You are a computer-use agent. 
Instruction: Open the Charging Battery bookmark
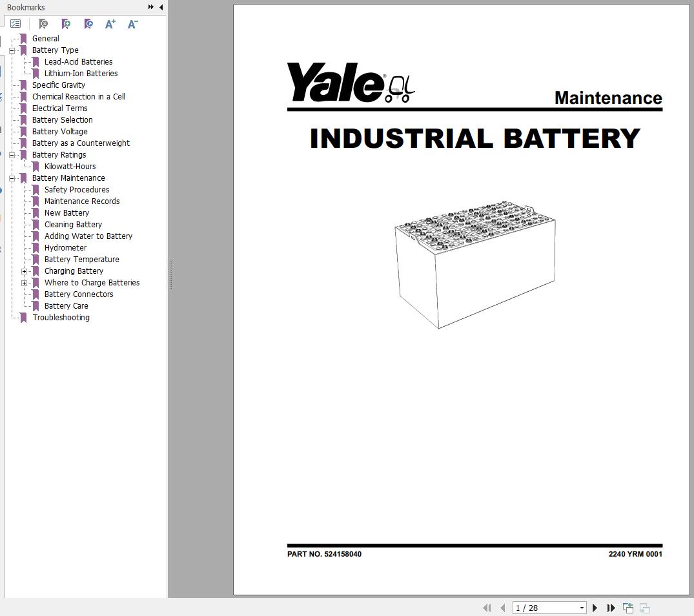74,271
